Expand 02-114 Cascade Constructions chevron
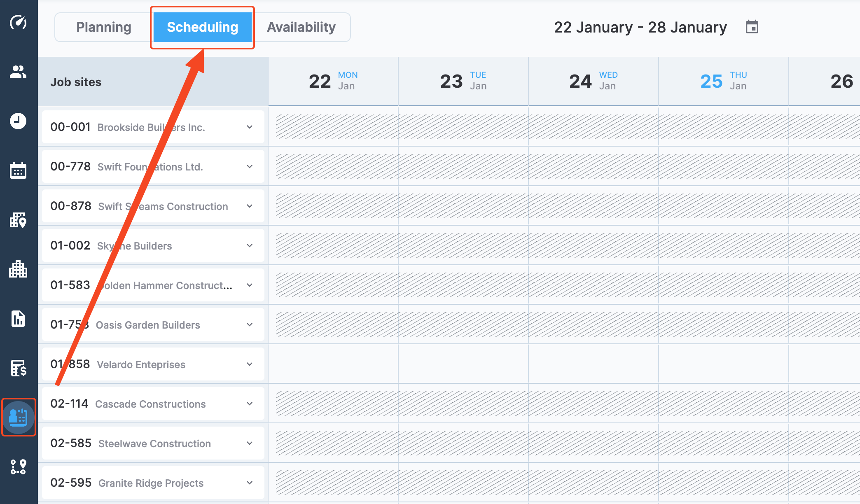The width and height of the screenshot is (860, 504). coord(250,404)
